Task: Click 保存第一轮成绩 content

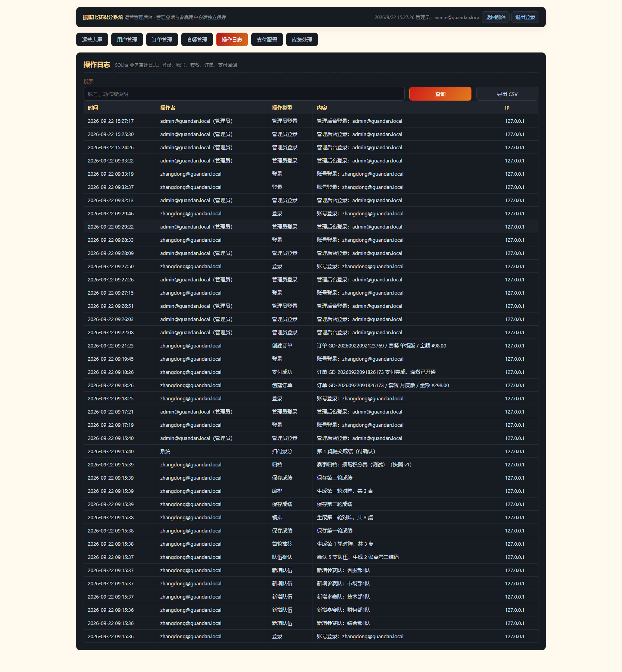Action: coord(335,531)
